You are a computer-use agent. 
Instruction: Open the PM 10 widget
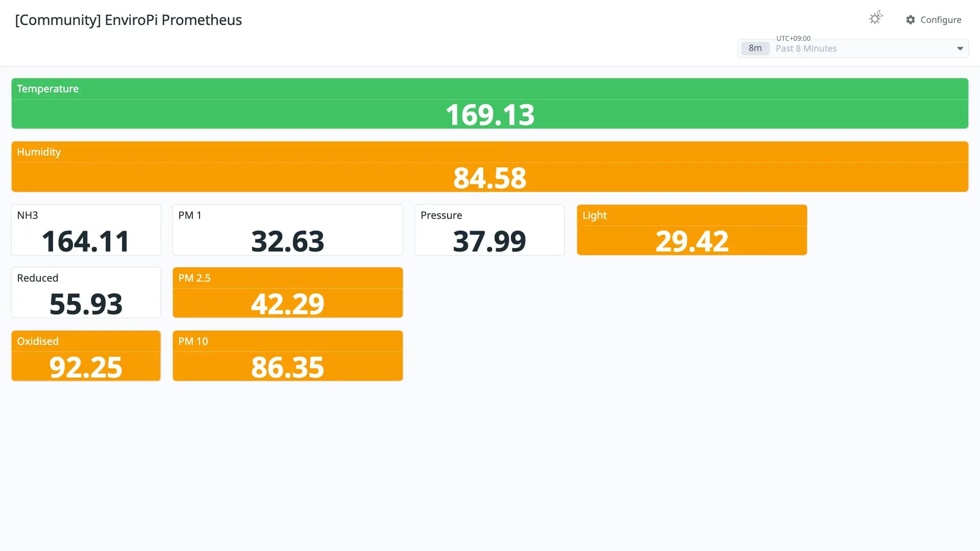coord(287,356)
